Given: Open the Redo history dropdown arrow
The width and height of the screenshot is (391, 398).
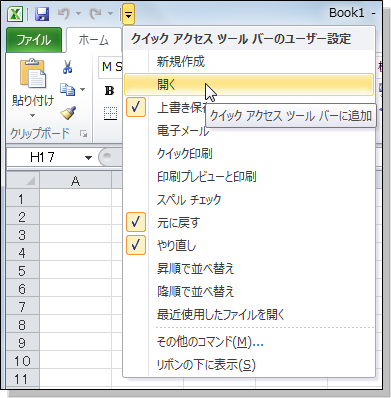Looking at the screenshot, I should [x=110, y=14].
